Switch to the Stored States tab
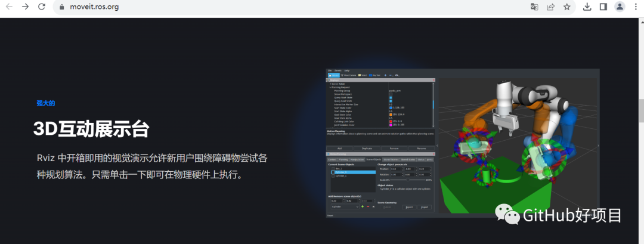Viewport: 644px width, 244px height. tap(408, 159)
